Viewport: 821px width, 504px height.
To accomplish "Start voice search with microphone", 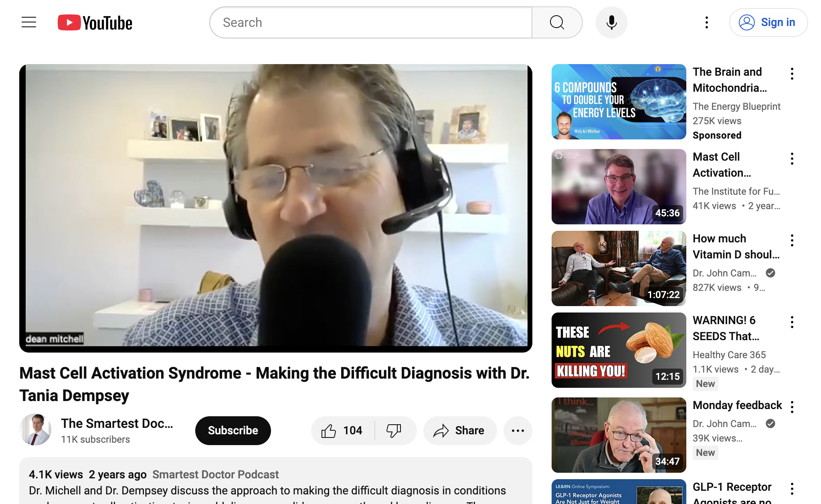I will coord(611,22).
